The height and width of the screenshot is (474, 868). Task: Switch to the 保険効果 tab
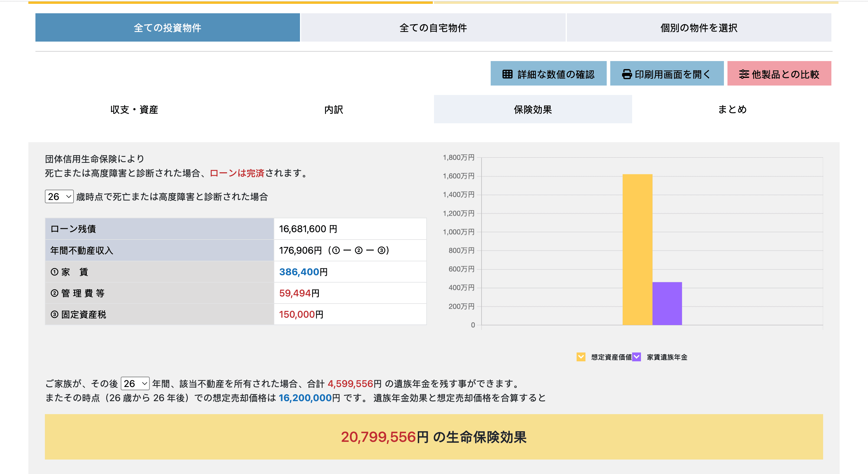[x=533, y=109]
